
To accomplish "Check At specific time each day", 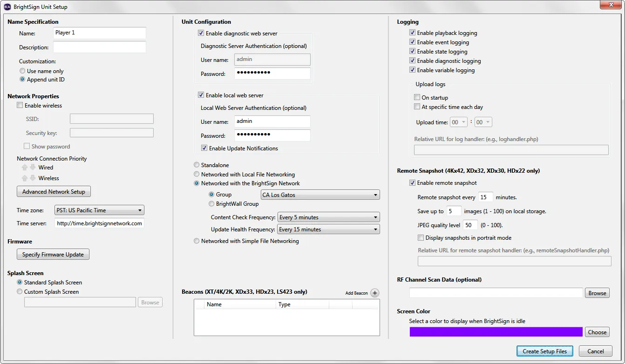I will click(417, 107).
